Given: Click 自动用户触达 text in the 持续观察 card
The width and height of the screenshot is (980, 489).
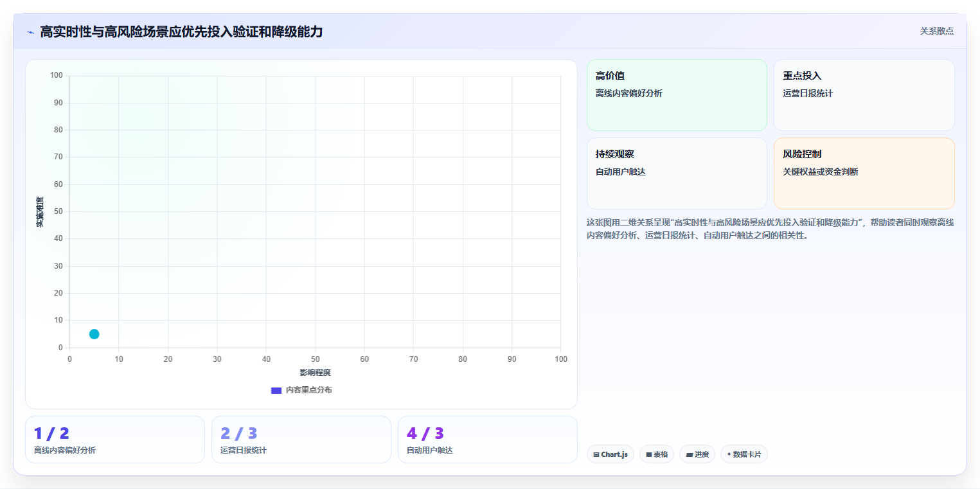Looking at the screenshot, I should click(x=621, y=172).
